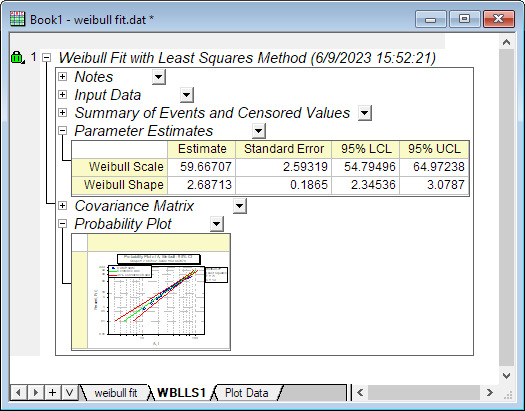Open the Parameter Estimates dropdown arrow
Image resolution: width=525 pixels, height=411 pixels.
[259, 131]
